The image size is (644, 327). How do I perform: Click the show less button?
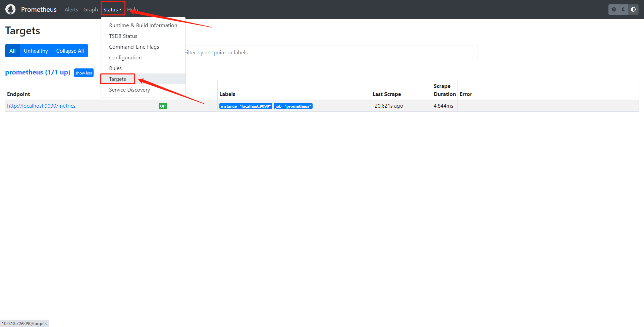coord(84,73)
